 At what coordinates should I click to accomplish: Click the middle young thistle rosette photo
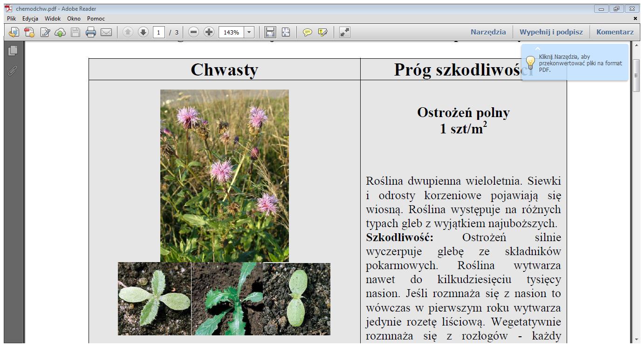coord(227,298)
